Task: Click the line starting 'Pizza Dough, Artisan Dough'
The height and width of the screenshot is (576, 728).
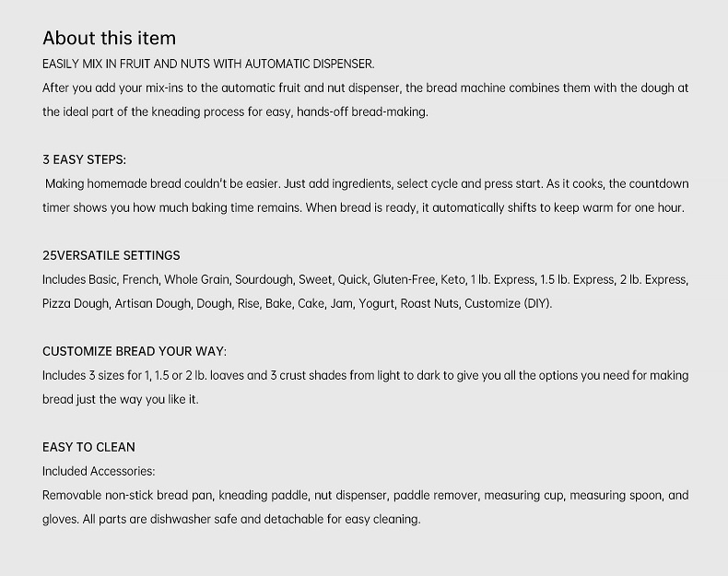Action: pyautogui.click(x=297, y=303)
